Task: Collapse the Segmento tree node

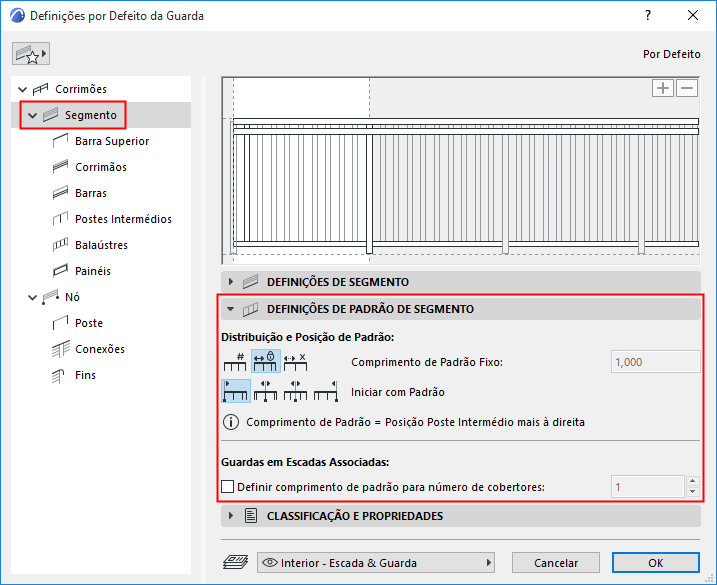Action: point(32,115)
